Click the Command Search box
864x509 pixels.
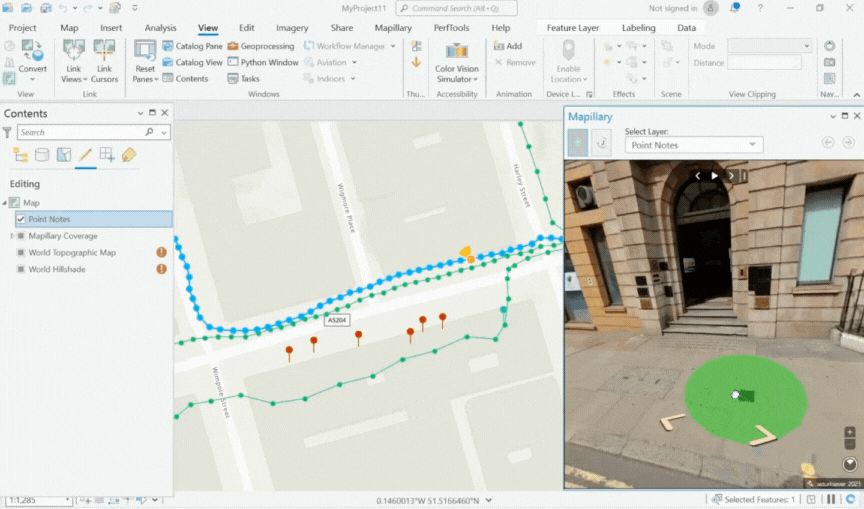[457, 8]
